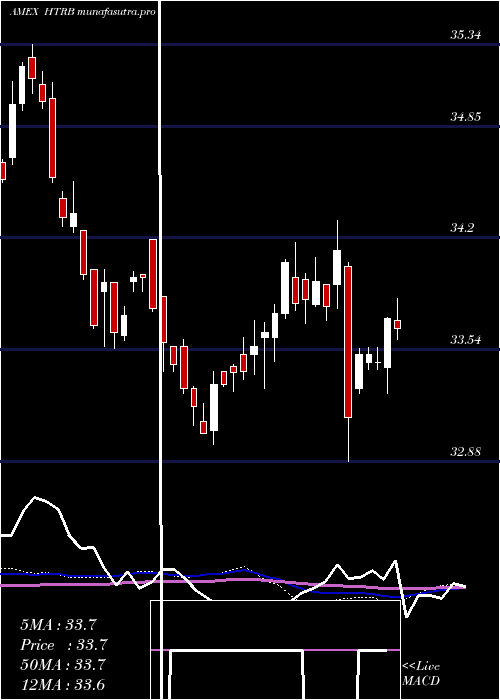The height and width of the screenshot is (700, 500).
Task: Click the 34.2 price level label
Action: (462, 228)
